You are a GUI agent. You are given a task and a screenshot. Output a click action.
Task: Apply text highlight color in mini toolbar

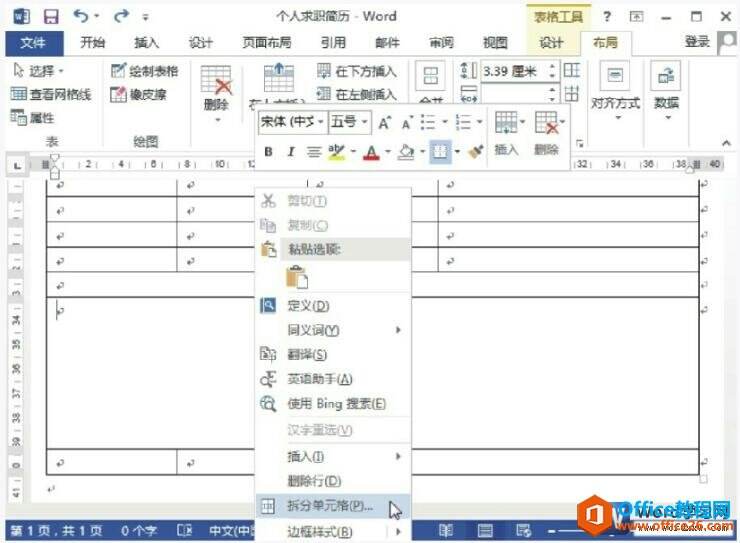coord(336,152)
